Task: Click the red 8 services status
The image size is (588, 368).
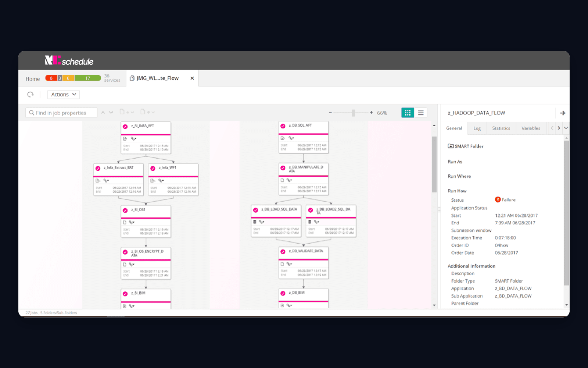Action: tap(51, 78)
